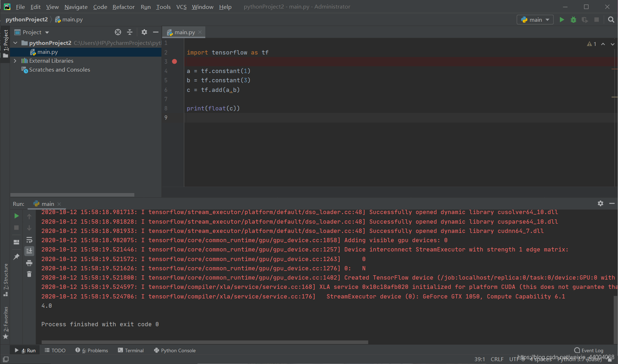
Task: Open the Terminal tool window
Action: pyautogui.click(x=131, y=350)
